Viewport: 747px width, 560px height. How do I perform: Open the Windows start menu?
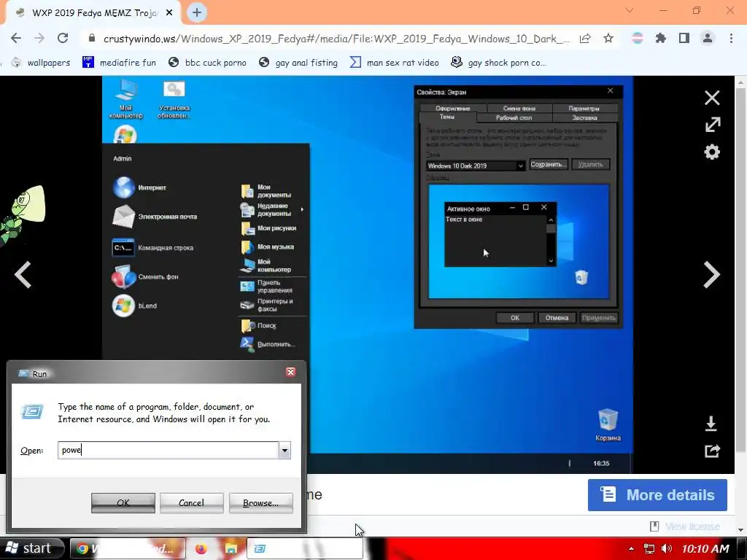pyautogui.click(x=31, y=548)
